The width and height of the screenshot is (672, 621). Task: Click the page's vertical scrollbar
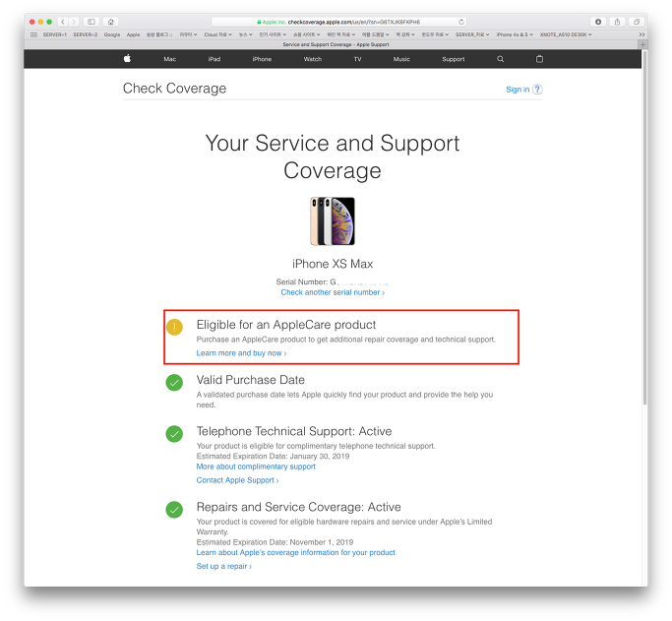point(644,227)
